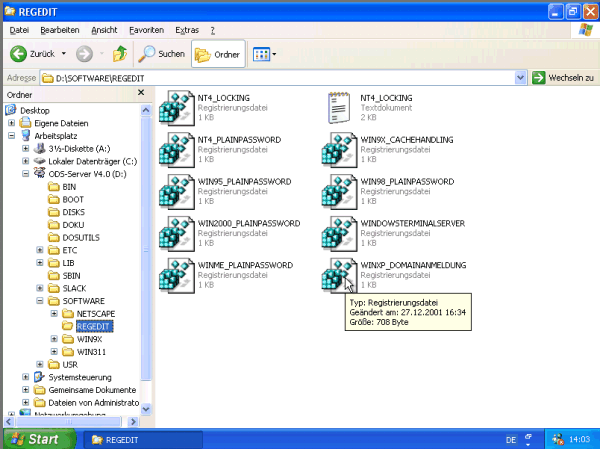The width and height of the screenshot is (600, 449).
Task: Collapse the SOFTWARE folder node
Action: pyautogui.click(x=40, y=301)
